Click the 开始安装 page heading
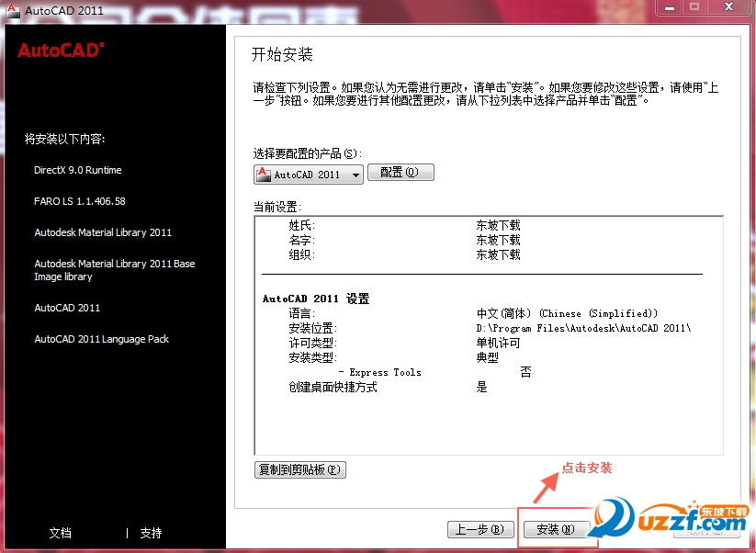 click(x=282, y=54)
